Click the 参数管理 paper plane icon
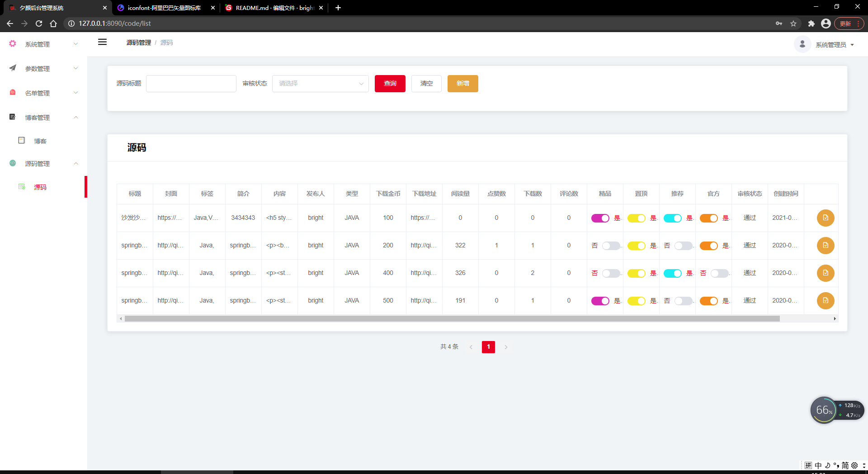Image resolution: width=868 pixels, height=474 pixels. [x=13, y=68]
